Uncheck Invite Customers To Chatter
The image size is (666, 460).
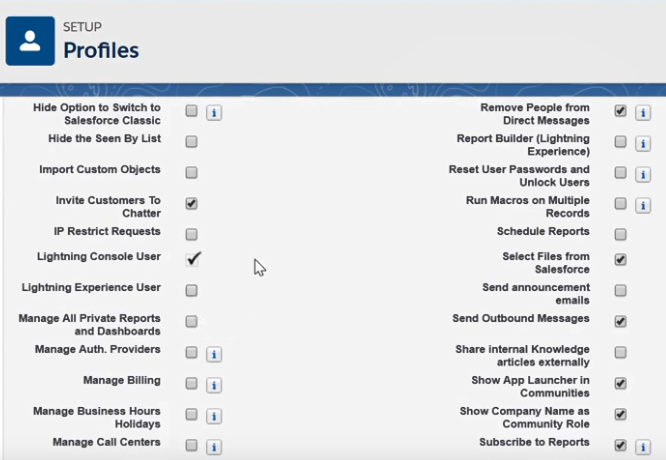(x=192, y=203)
